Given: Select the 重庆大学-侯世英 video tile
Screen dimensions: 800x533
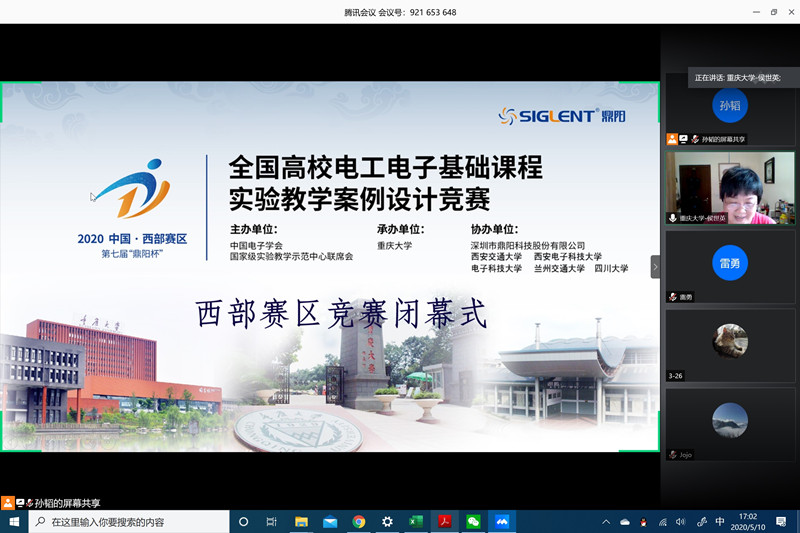Looking at the screenshot, I should tap(730, 188).
